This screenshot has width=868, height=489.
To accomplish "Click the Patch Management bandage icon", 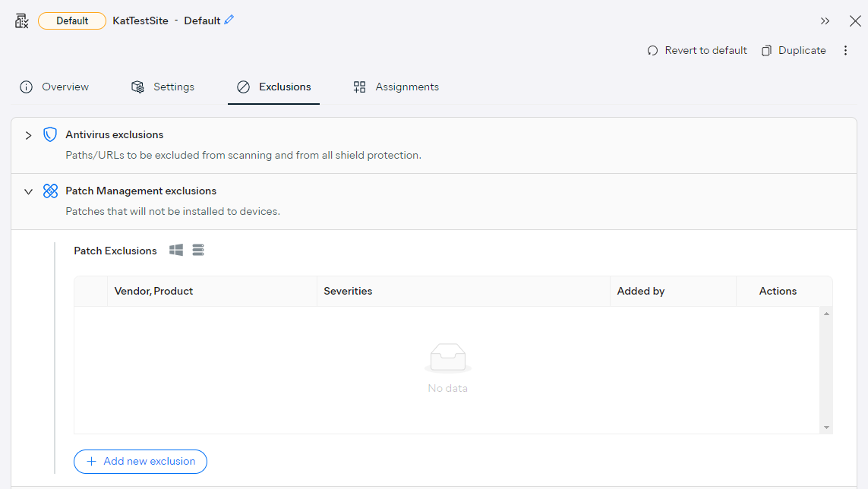I will click(50, 191).
